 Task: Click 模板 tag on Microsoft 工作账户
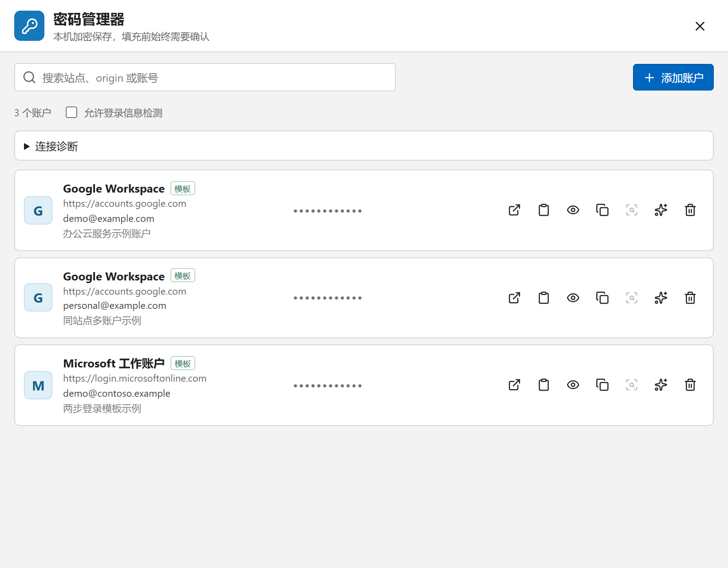point(183,363)
